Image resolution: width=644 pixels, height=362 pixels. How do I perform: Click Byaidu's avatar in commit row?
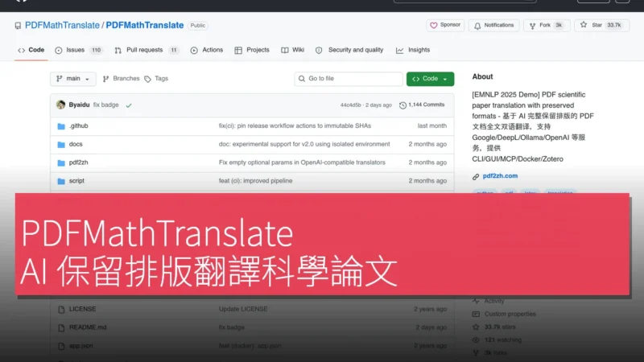(x=61, y=105)
